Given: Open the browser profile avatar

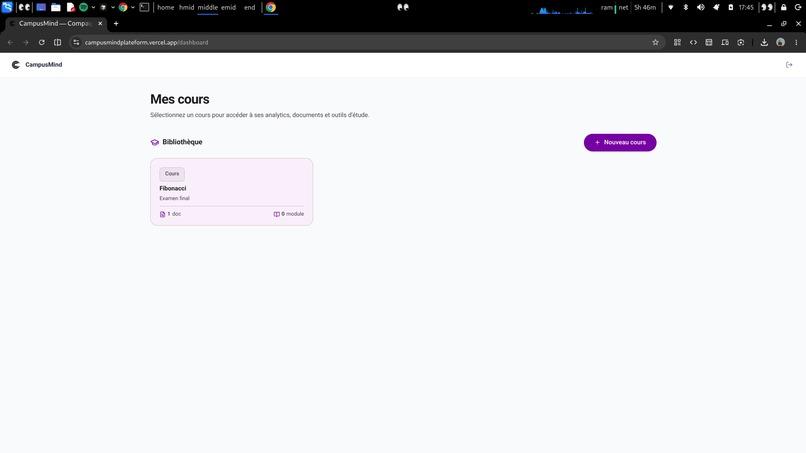Looking at the screenshot, I should 780,43.
